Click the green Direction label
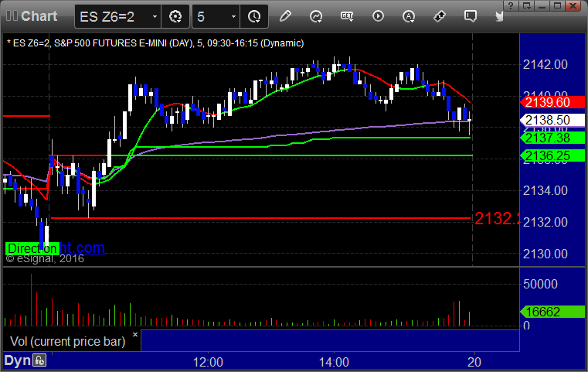This screenshot has height=372, width=588. (x=32, y=248)
